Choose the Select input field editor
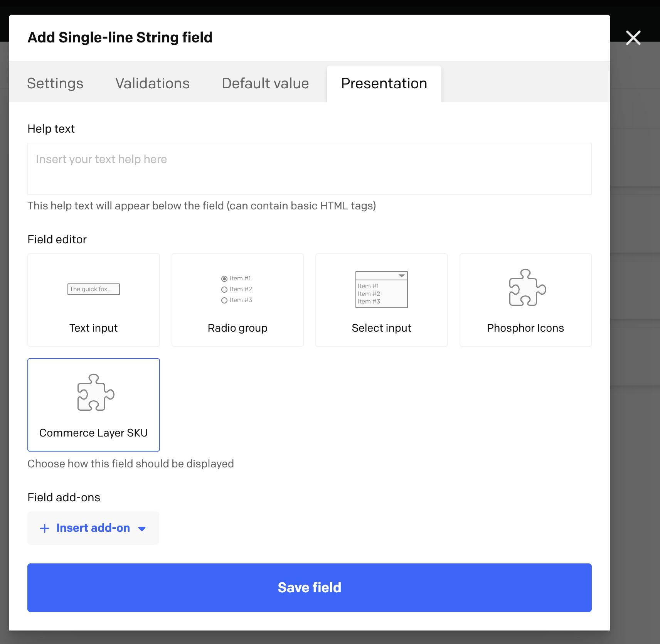The image size is (660, 644). coord(382,300)
